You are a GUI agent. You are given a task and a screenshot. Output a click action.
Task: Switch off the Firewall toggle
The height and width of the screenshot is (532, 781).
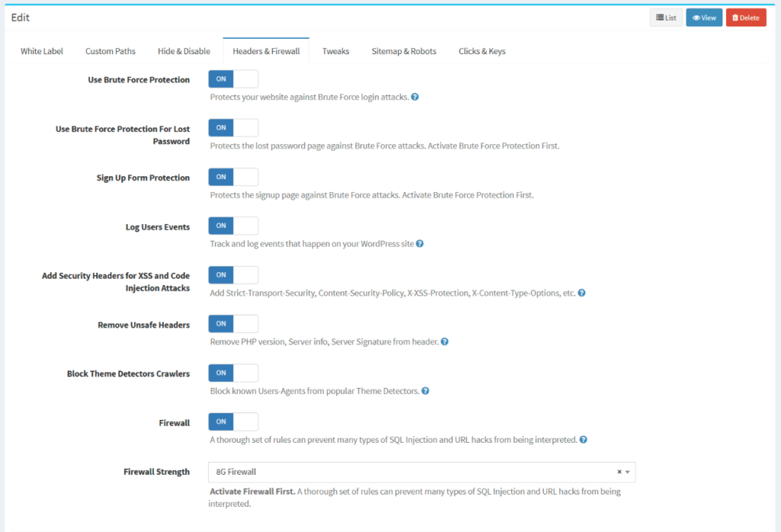click(x=233, y=422)
